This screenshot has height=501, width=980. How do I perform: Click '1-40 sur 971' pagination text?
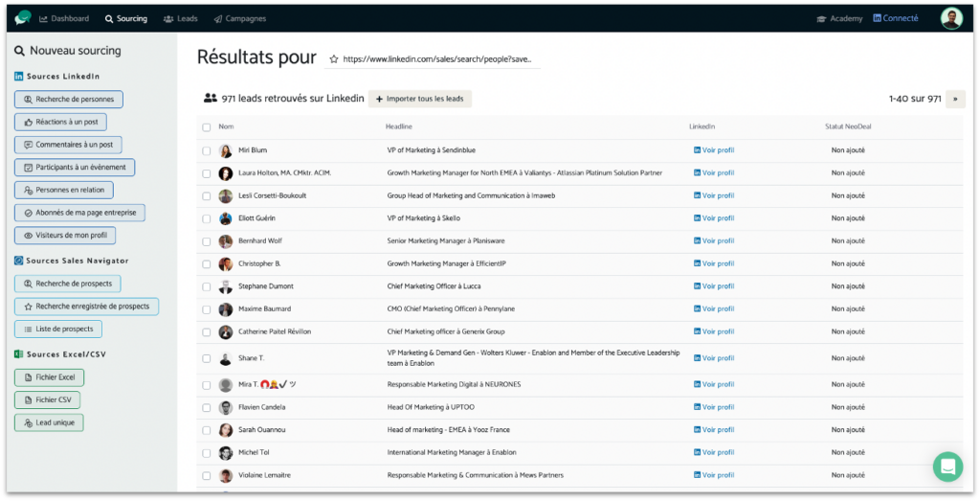[915, 99]
